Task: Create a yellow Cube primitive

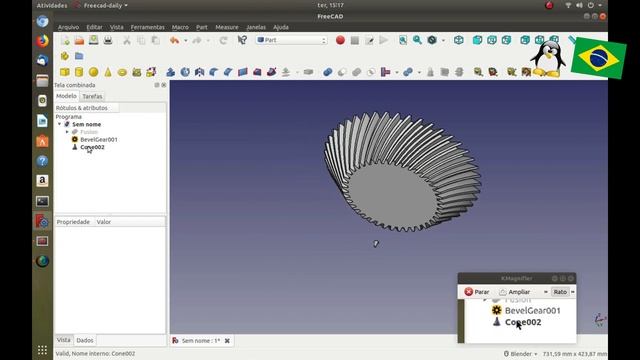Action: coord(64,72)
